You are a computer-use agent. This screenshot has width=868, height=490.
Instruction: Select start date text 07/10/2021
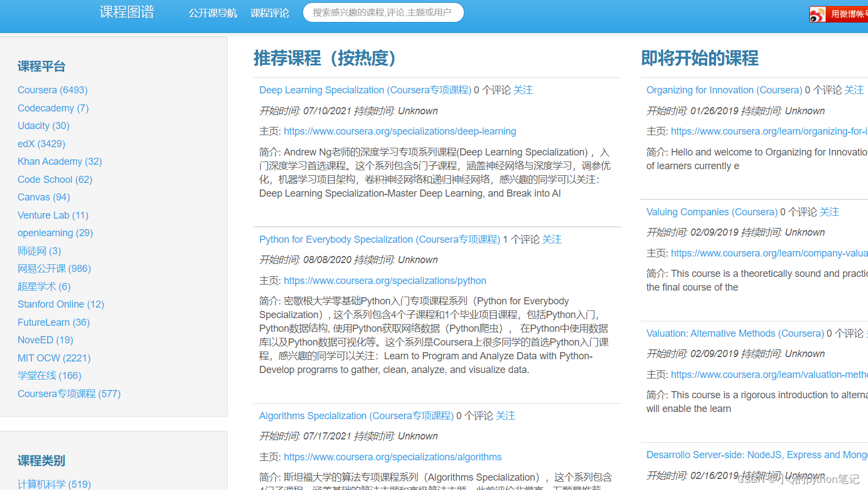point(327,111)
